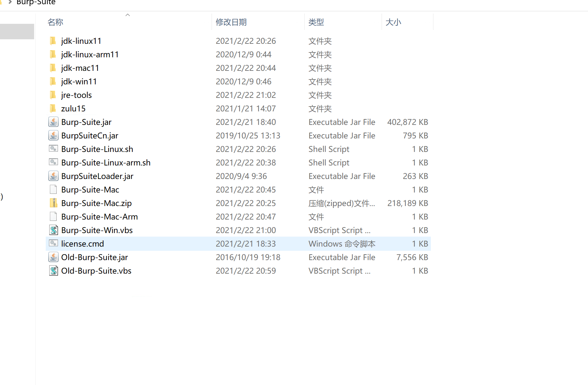Sort files by 大小 column header

pos(394,22)
